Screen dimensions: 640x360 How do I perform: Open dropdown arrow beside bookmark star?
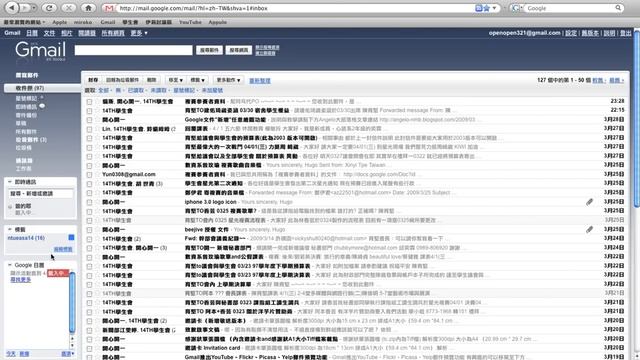pos(494,8)
